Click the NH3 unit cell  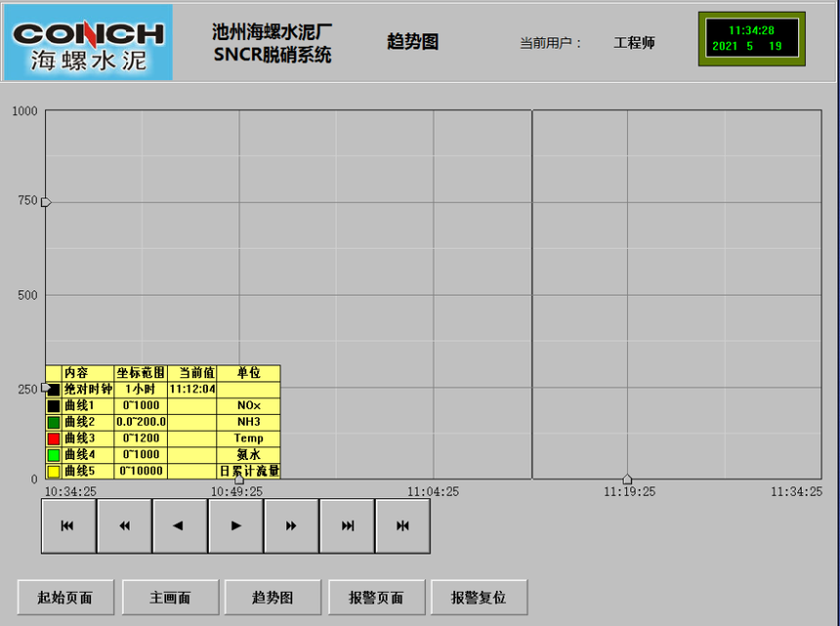(x=248, y=422)
